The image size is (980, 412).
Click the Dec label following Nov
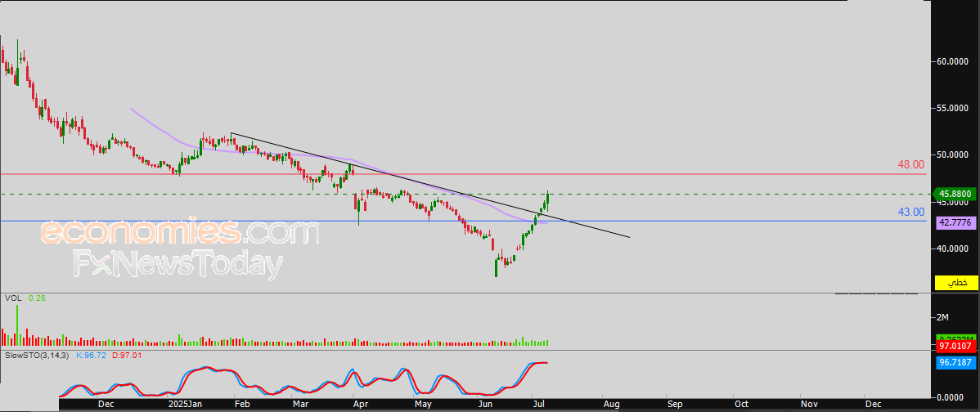point(873,405)
